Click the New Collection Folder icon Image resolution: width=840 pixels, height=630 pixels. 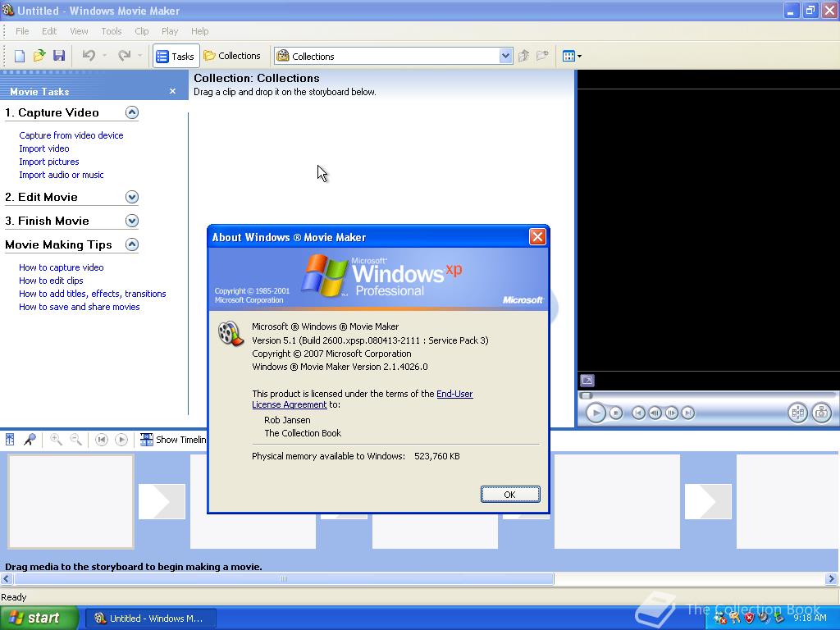tap(542, 56)
